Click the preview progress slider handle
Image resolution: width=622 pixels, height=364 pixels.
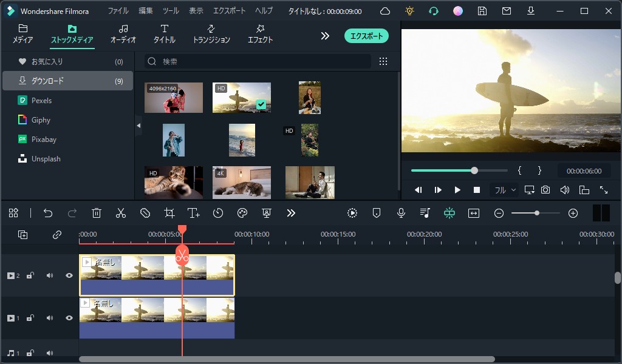coord(474,170)
